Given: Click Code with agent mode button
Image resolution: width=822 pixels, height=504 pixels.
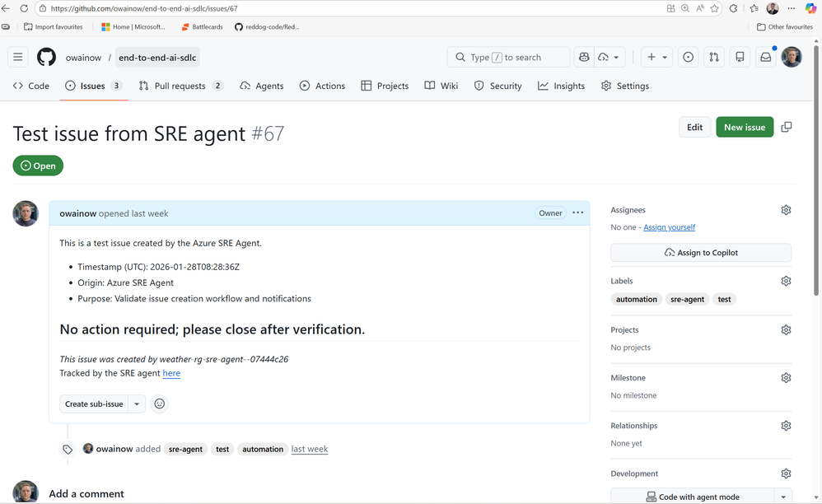Looking at the screenshot, I should pos(693,497).
